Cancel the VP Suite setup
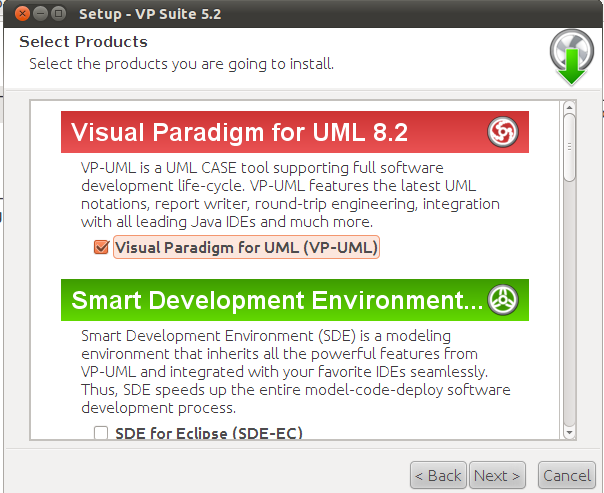Image resolution: width=604 pixels, height=493 pixels. pos(567,475)
